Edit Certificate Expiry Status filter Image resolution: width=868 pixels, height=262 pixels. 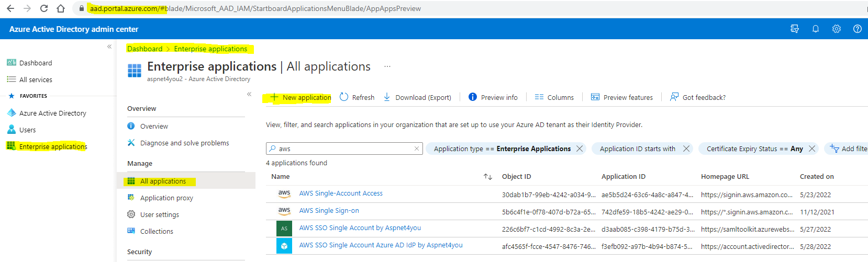coord(754,149)
